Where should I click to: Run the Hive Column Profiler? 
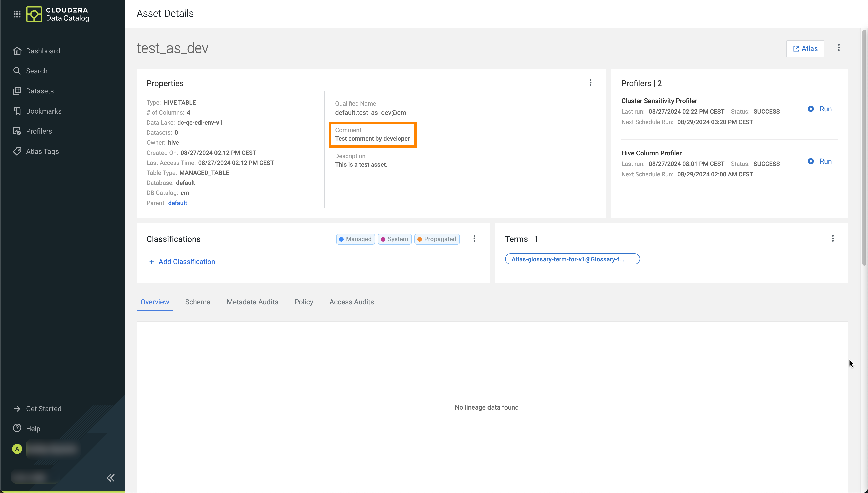[x=820, y=161]
